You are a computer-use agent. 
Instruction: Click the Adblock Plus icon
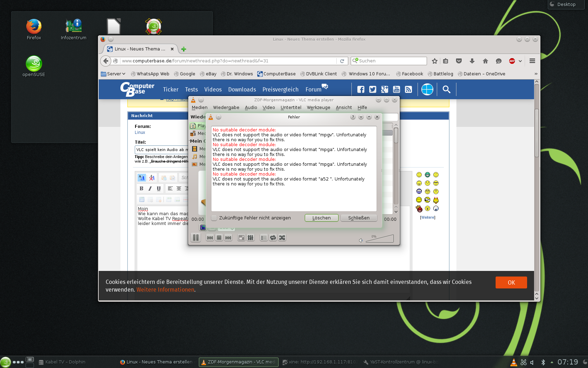pos(512,61)
